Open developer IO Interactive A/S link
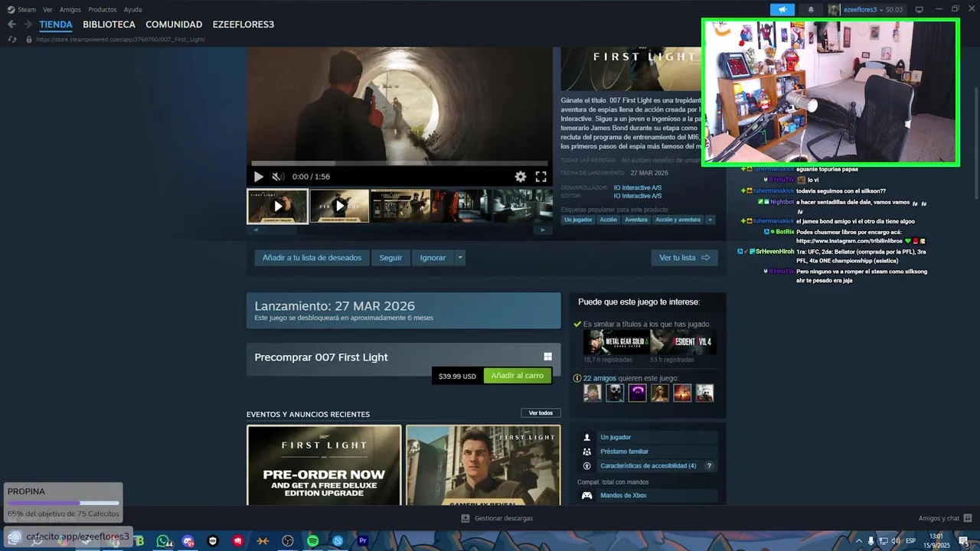 637,187
